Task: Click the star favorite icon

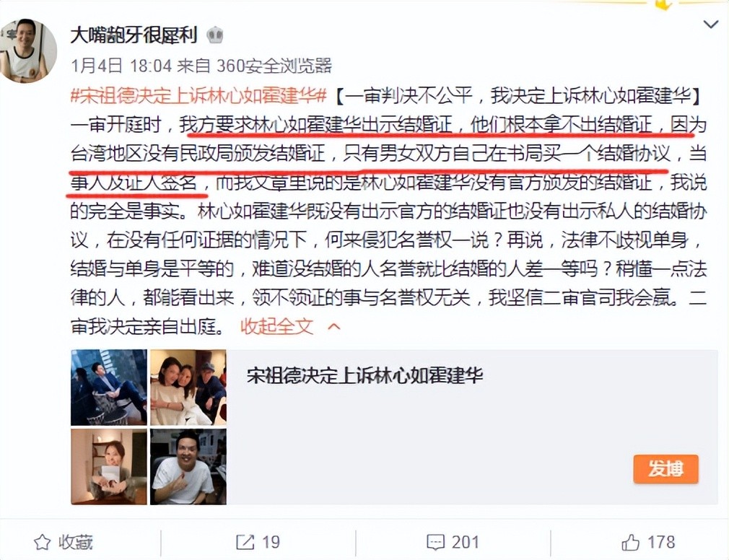Action: [x=43, y=543]
